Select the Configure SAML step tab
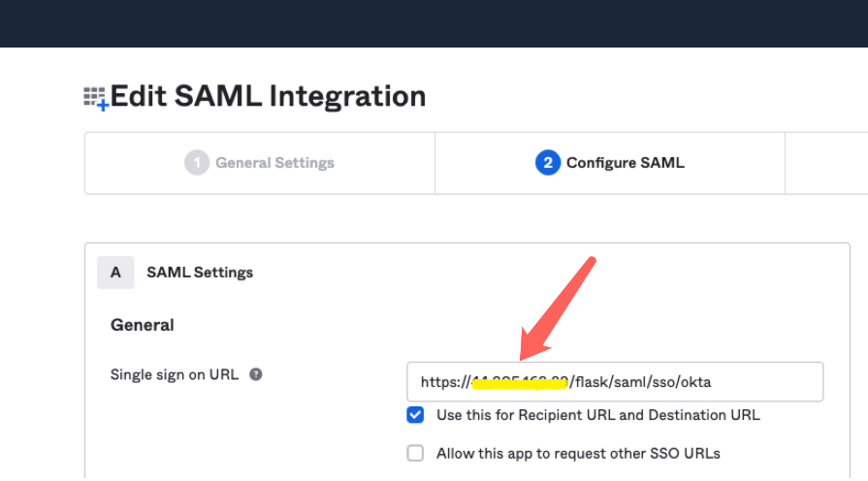The image size is (868, 481). click(625, 163)
